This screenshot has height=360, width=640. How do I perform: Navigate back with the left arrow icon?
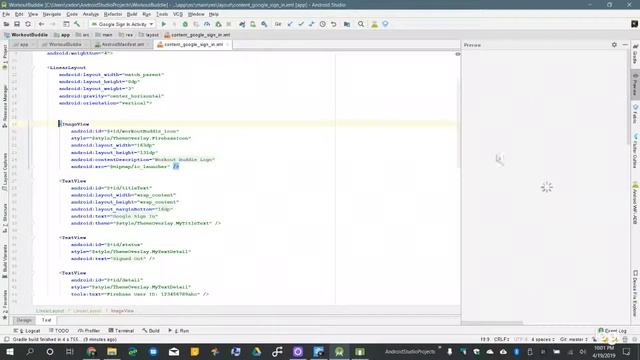coord(41,24)
